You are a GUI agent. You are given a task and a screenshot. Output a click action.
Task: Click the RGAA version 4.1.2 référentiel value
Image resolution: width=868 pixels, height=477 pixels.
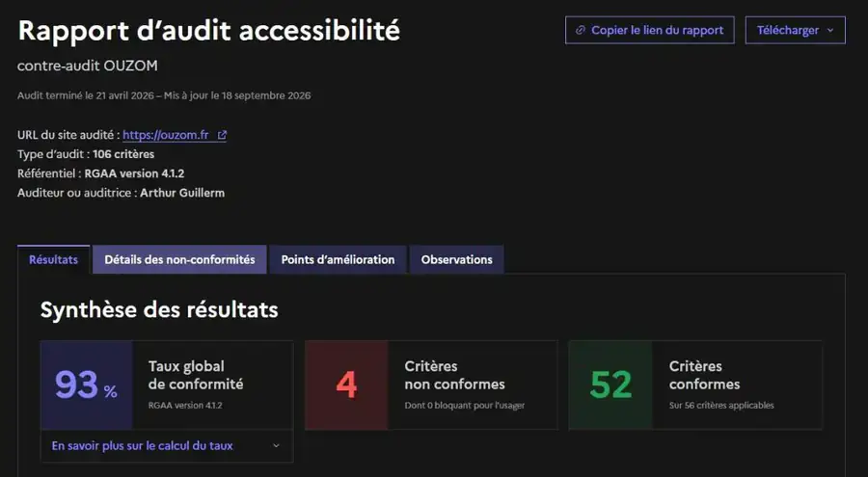[134, 173]
